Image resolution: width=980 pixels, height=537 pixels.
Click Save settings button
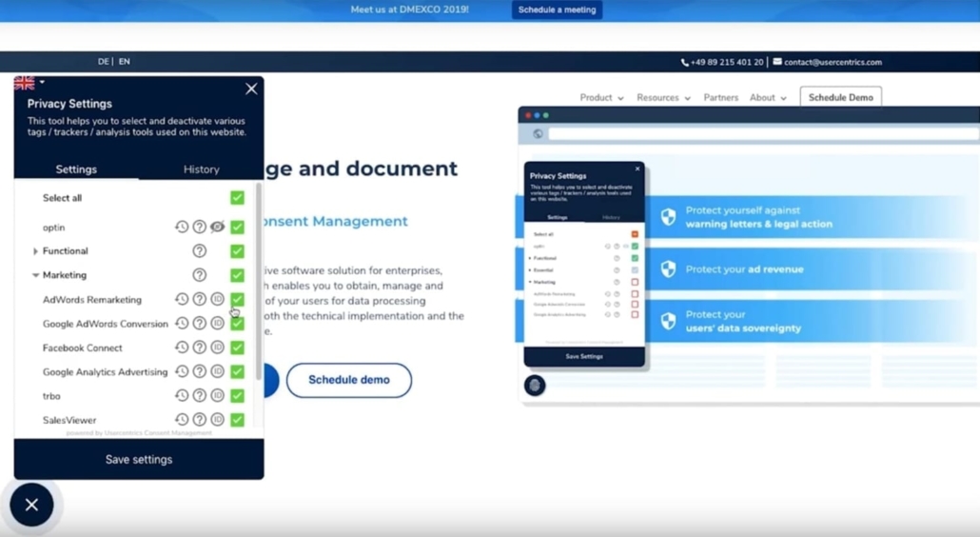(x=139, y=460)
